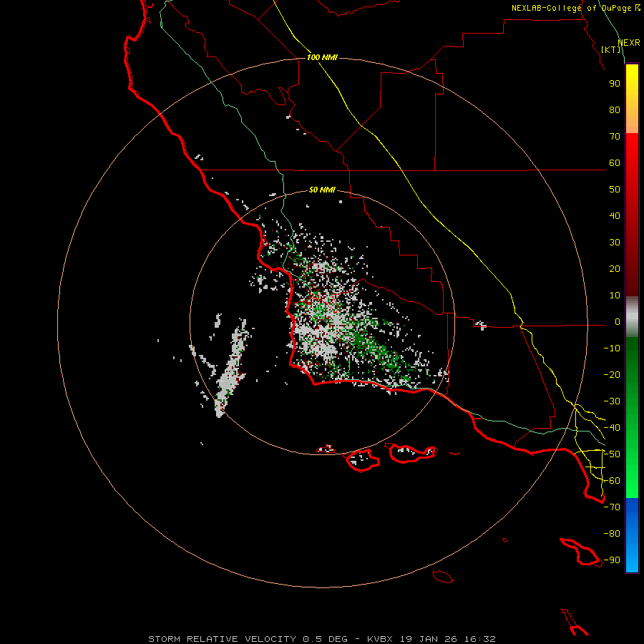Click the positive "80" scale label

(615, 110)
